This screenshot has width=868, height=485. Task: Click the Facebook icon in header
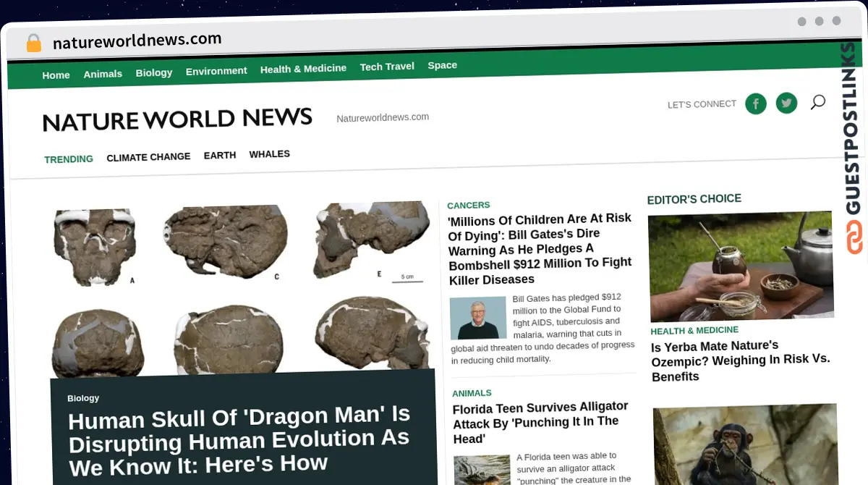pyautogui.click(x=755, y=104)
